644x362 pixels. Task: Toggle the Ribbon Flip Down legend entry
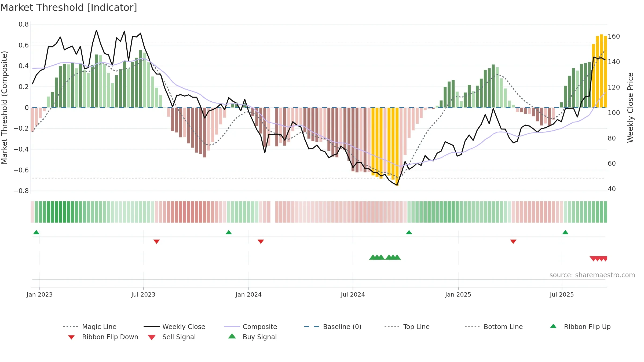click(103, 337)
